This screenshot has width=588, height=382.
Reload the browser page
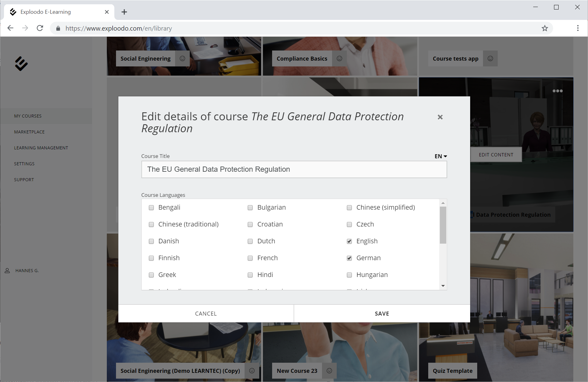pos(40,28)
